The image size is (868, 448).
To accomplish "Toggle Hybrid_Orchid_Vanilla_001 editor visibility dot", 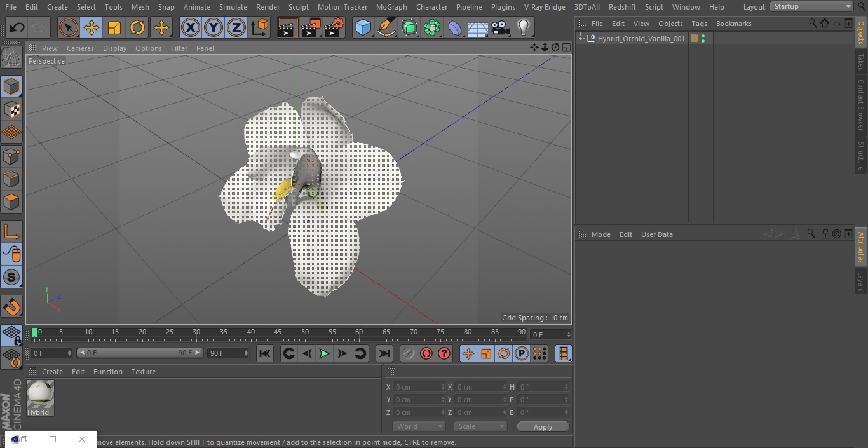I will (x=703, y=36).
